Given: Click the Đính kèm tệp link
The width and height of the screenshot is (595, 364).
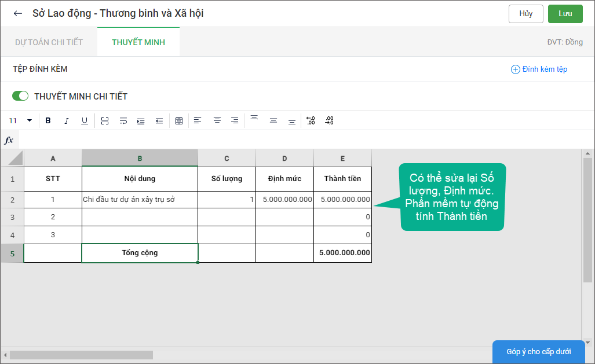Looking at the screenshot, I should (x=539, y=69).
